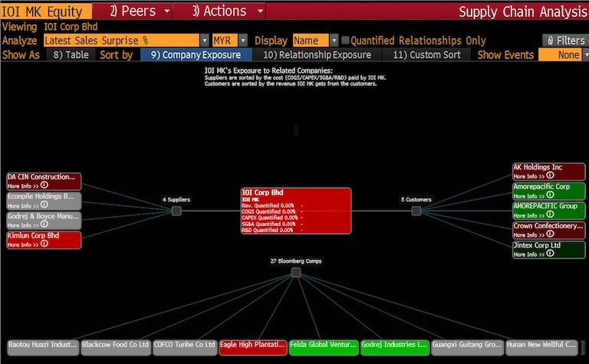Click the Jintex Corp Ltd customer name
Image resolution: width=589 pixels, height=364 pixels.
click(537, 245)
